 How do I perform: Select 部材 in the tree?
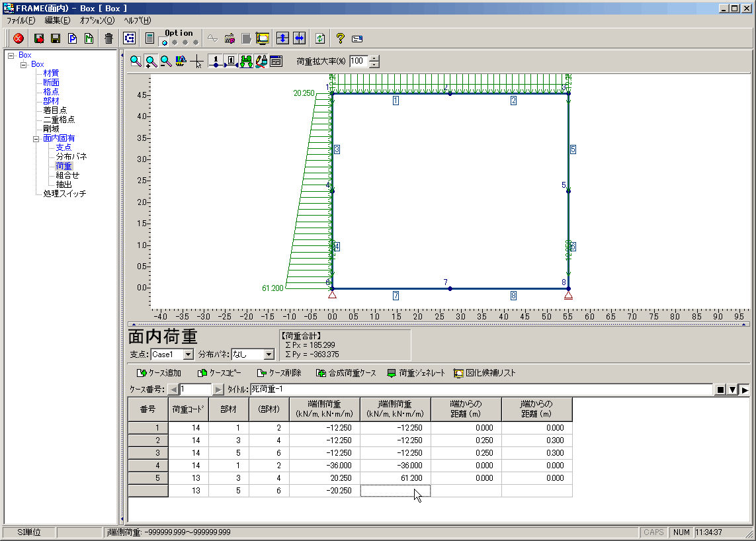pyautogui.click(x=51, y=101)
